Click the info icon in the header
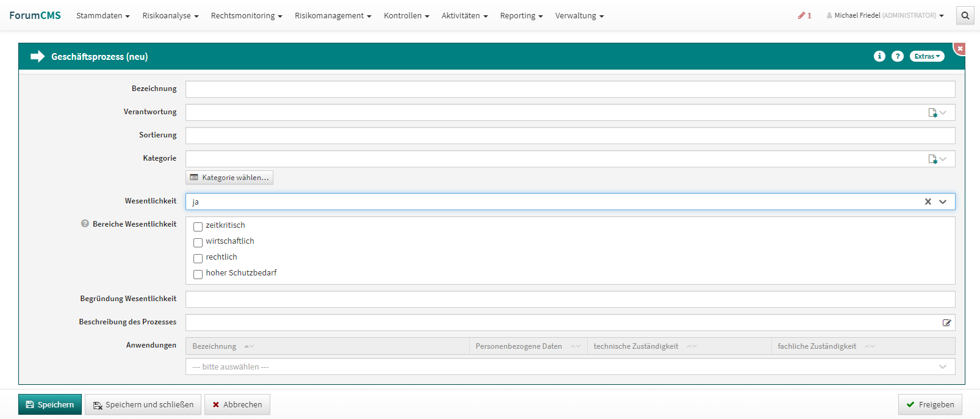 click(x=879, y=56)
